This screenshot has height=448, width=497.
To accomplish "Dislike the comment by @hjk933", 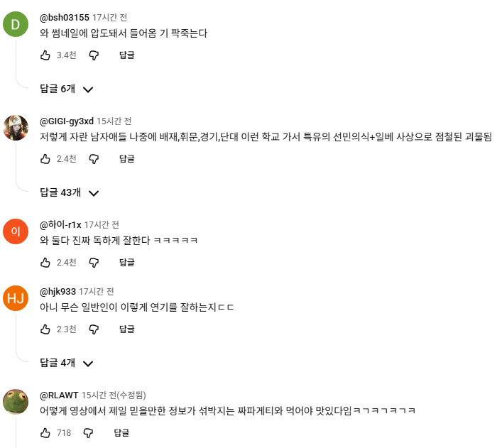I will click(94, 329).
